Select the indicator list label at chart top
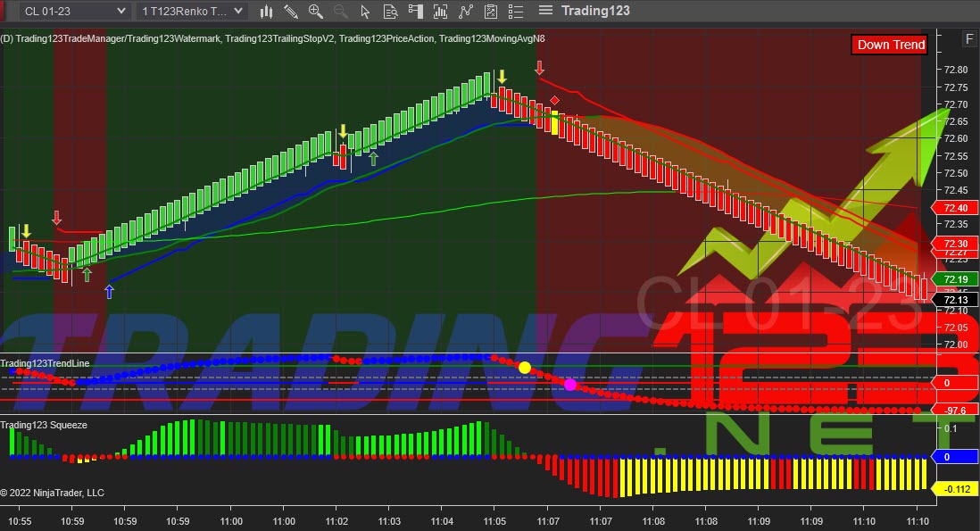 [272, 38]
